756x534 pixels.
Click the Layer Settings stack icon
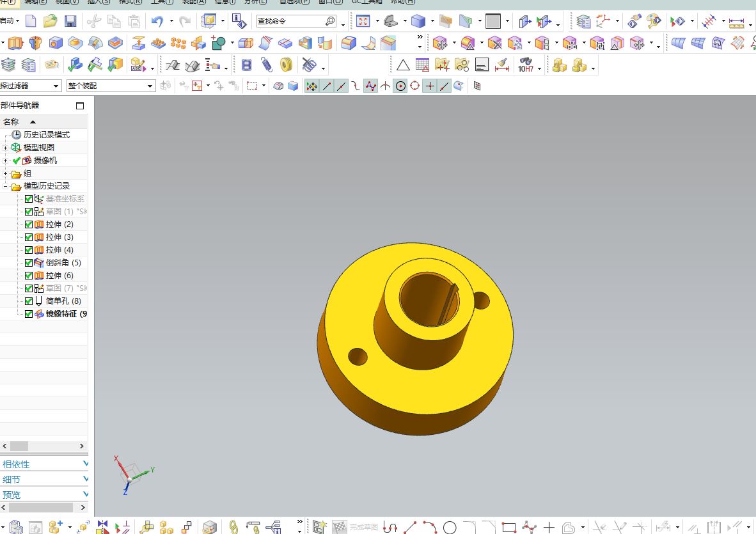point(583,21)
